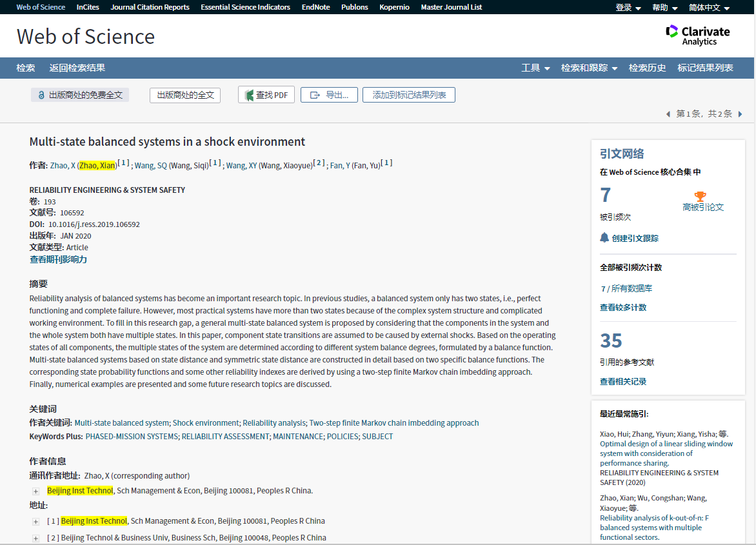756x545 pixels.
Task: Click 返回检索结果 to return to results
Action: (77, 68)
